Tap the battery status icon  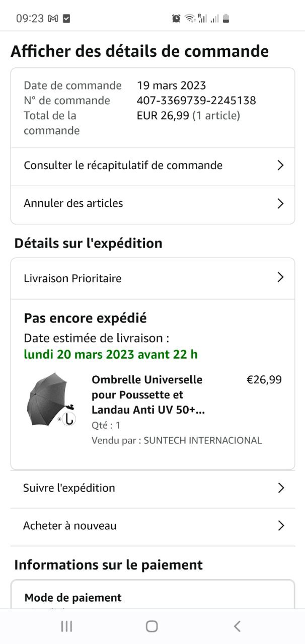pyautogui.click(x=226, y=19)
